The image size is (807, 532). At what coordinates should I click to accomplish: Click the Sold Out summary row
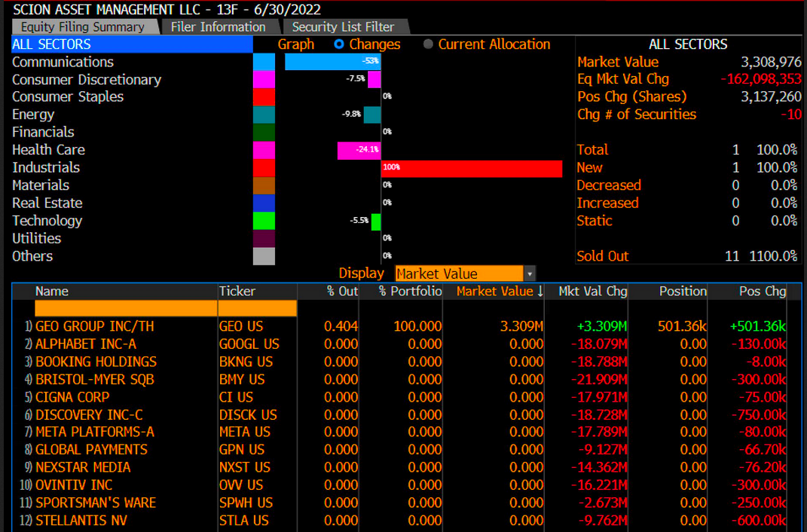click(687, 255)
